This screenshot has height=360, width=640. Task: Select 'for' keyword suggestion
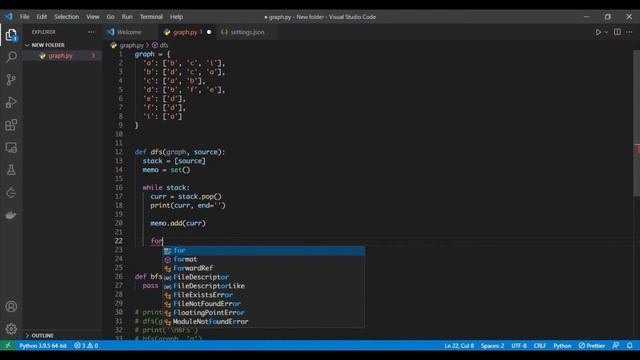click(x=264, y=251)
